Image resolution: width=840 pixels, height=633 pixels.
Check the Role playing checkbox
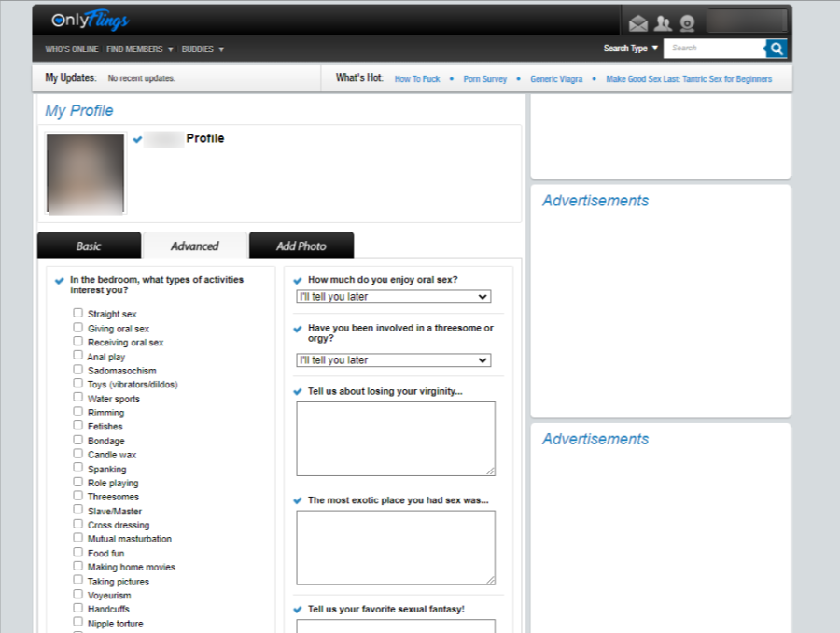click(78, 483)
